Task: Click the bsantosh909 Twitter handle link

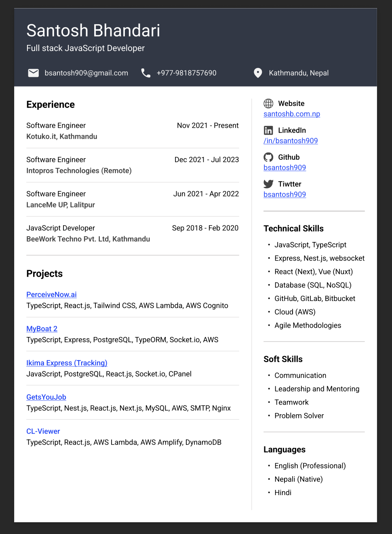Action: tap(285, 194)
